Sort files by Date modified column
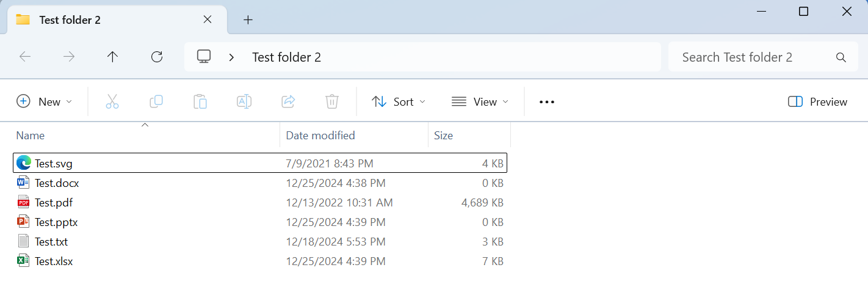This screenshot has width=868, height=306. coord(320,136)
